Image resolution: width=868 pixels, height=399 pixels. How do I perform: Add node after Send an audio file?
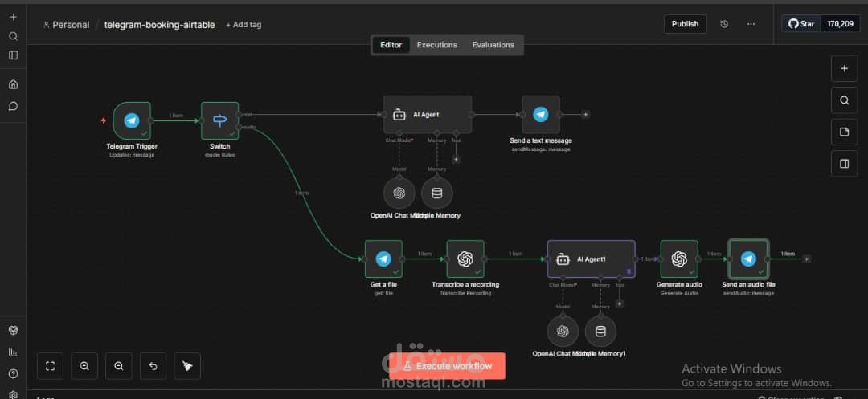coord(807,259)
